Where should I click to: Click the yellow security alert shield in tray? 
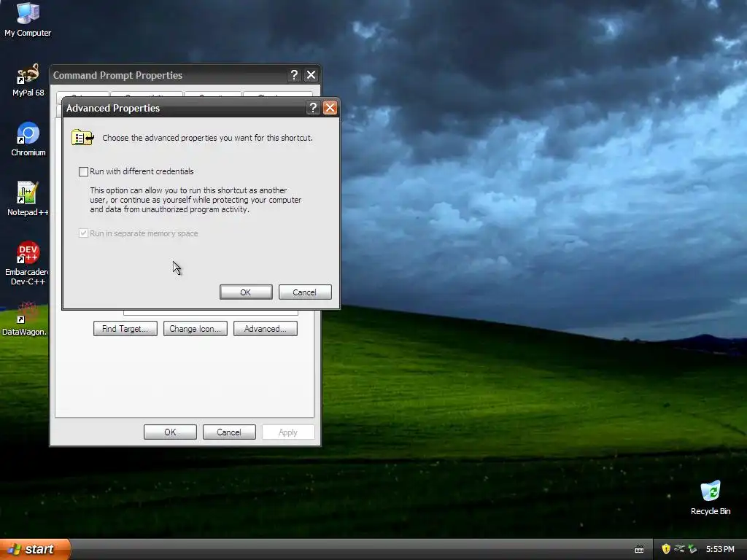[x=666, y=549]
